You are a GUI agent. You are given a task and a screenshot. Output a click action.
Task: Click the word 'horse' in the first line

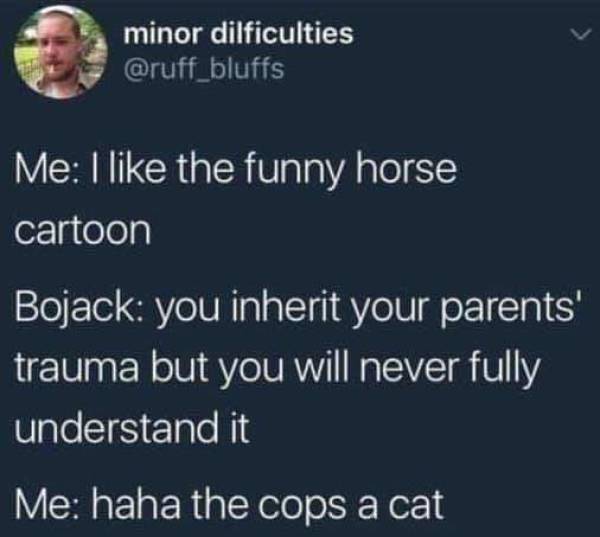[x=406, y=169]
